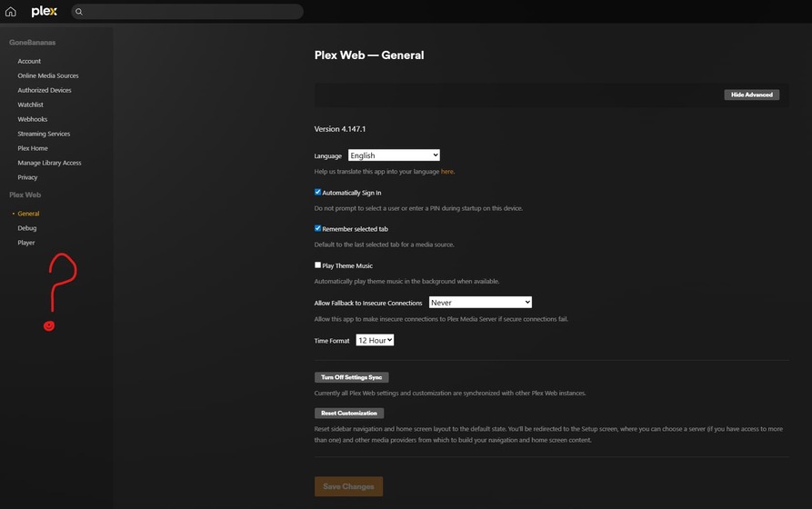Screen dimensions: 812x509
Task: Open Account settings
Action: 29,61
